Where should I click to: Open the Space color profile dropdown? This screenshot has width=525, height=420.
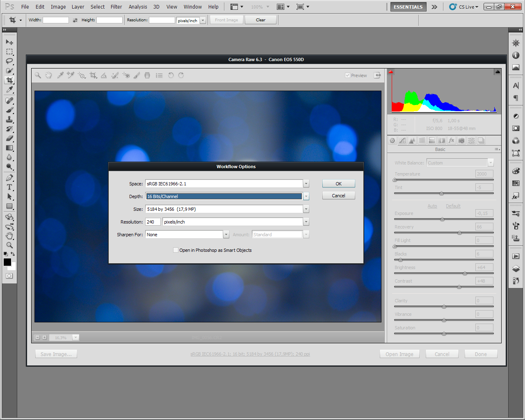click(306, 184)
